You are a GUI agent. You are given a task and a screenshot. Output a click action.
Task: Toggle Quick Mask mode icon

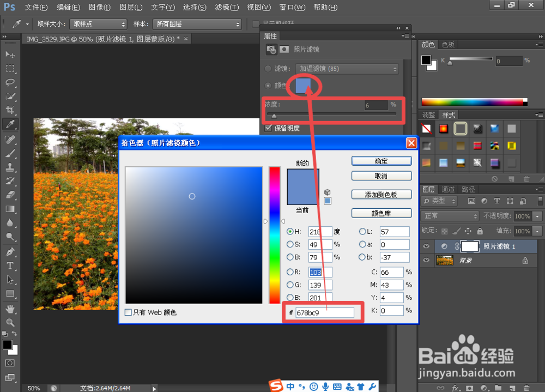click(x=10, y=363)
